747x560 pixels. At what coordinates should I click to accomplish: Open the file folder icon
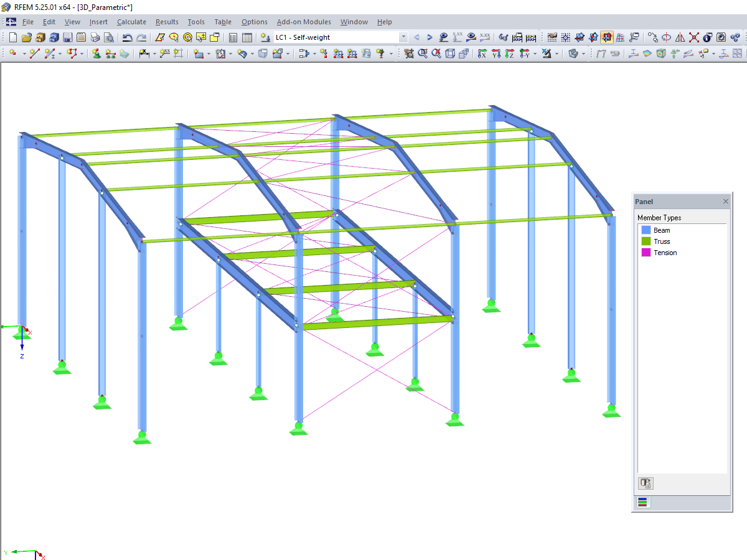click(26, 37)
